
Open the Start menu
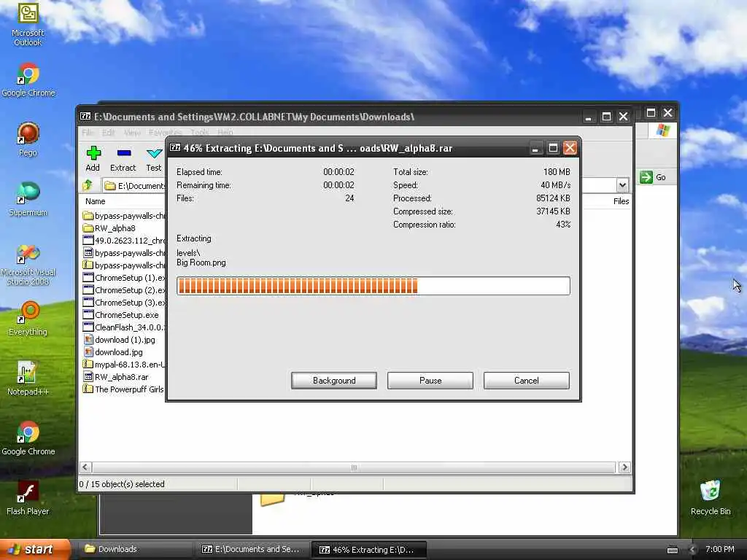(35, 550)
